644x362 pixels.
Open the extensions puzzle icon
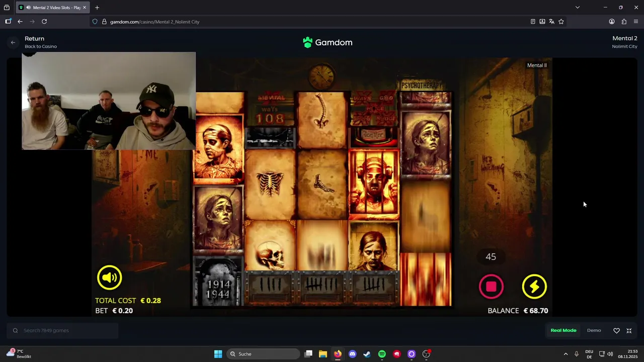624,22
